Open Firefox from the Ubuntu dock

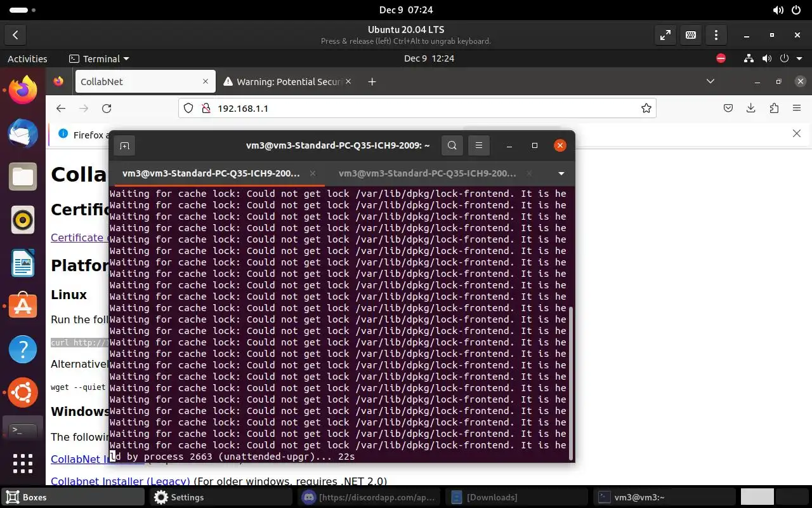point(23,90)
